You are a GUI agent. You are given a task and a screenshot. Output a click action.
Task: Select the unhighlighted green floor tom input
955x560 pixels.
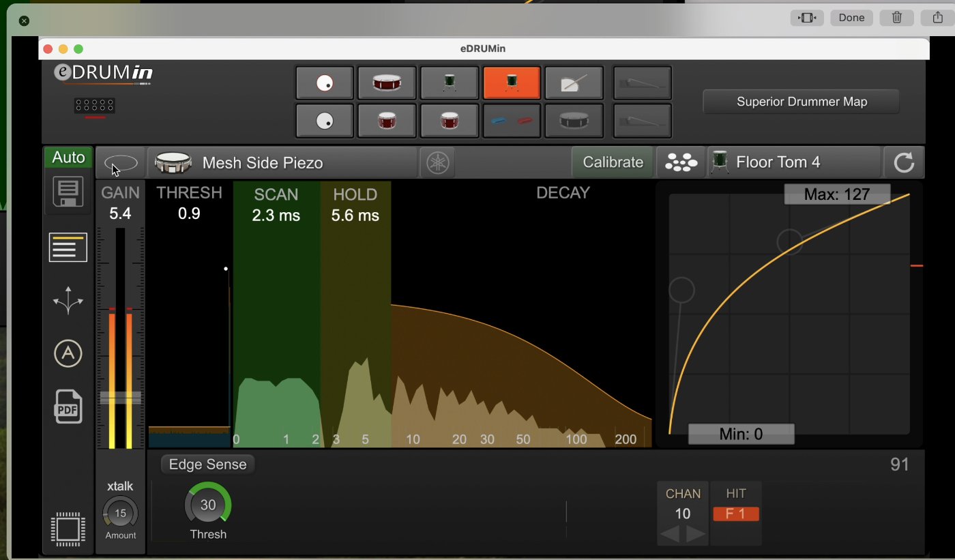449,83
